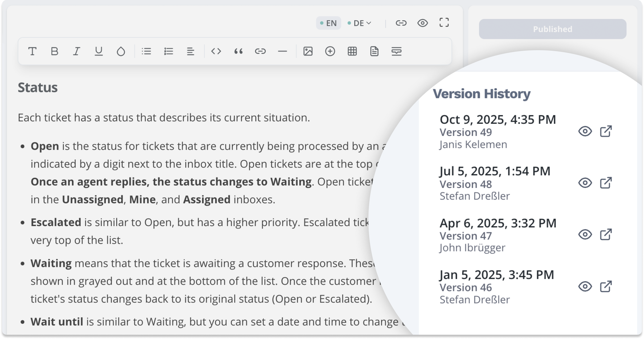Image resolution: width=644 pixels, height=339 pixels.
Task: Click the Published status button
Action: tap(552, 29)
